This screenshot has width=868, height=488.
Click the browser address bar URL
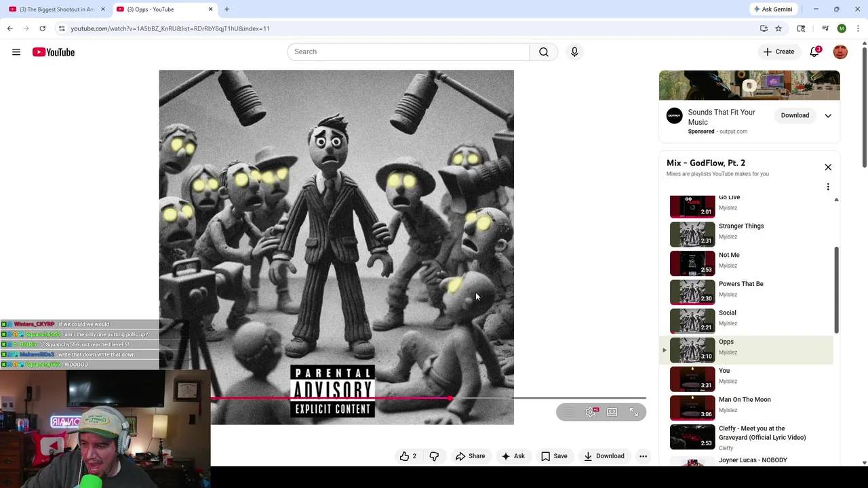click(x=170, y=28)
